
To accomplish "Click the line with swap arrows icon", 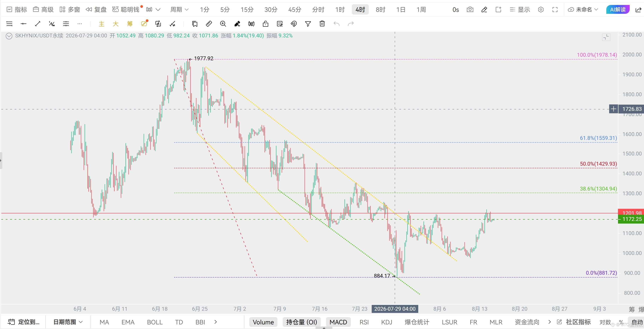I will tap(172, 24).
